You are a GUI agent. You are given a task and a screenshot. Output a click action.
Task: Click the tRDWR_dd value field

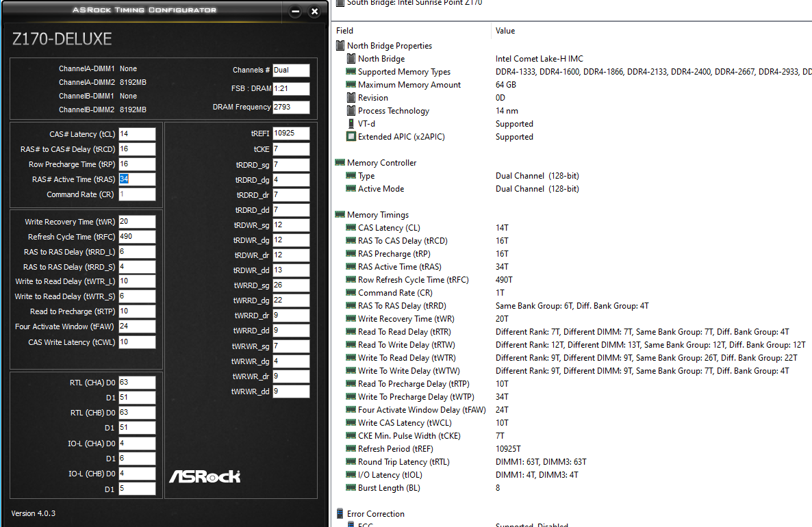point(291,270)
